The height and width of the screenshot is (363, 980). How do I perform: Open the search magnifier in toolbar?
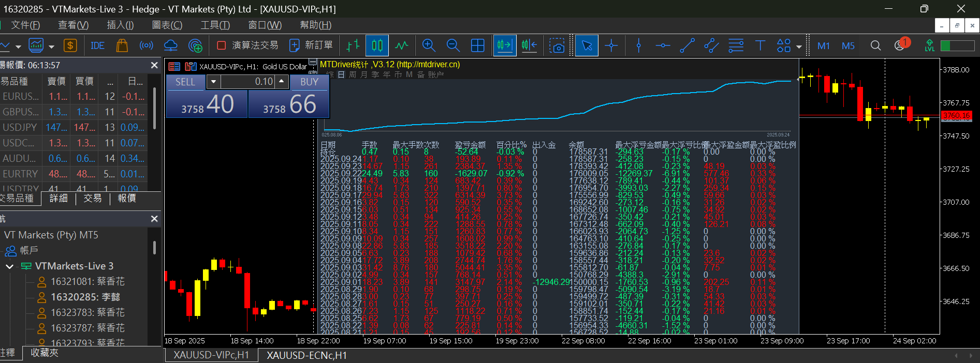875,46
